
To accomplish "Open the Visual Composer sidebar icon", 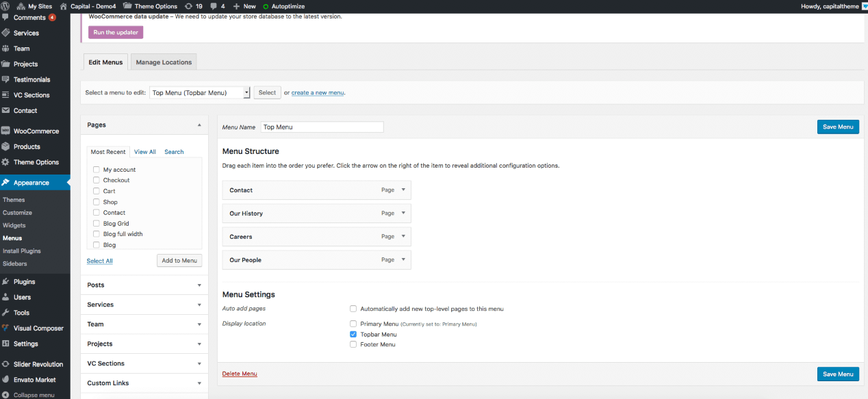I will point(5,329).
